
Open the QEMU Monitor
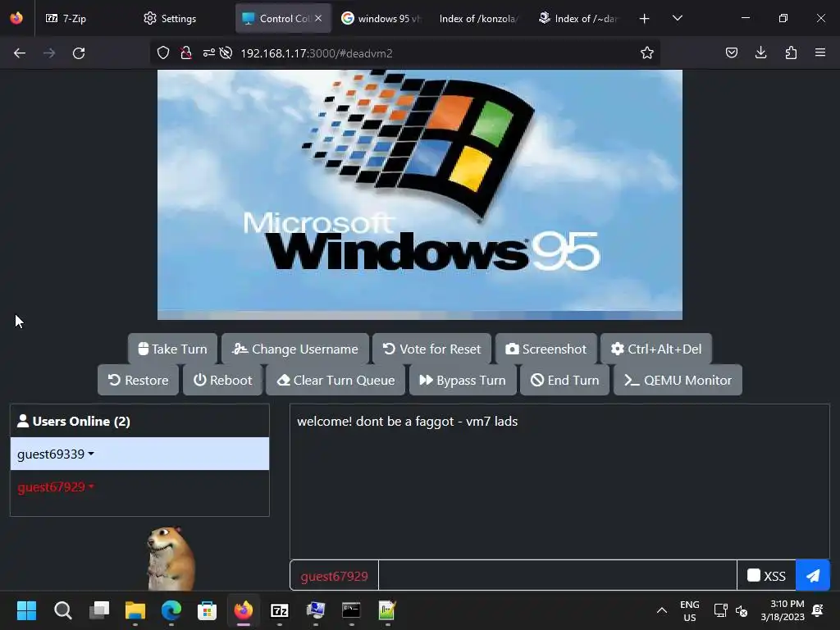coord(678,380)
